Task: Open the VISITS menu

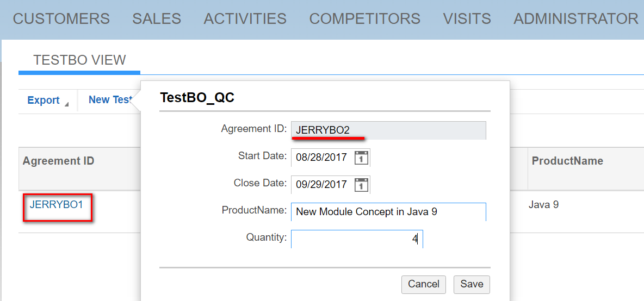Action: pos(467,19)
